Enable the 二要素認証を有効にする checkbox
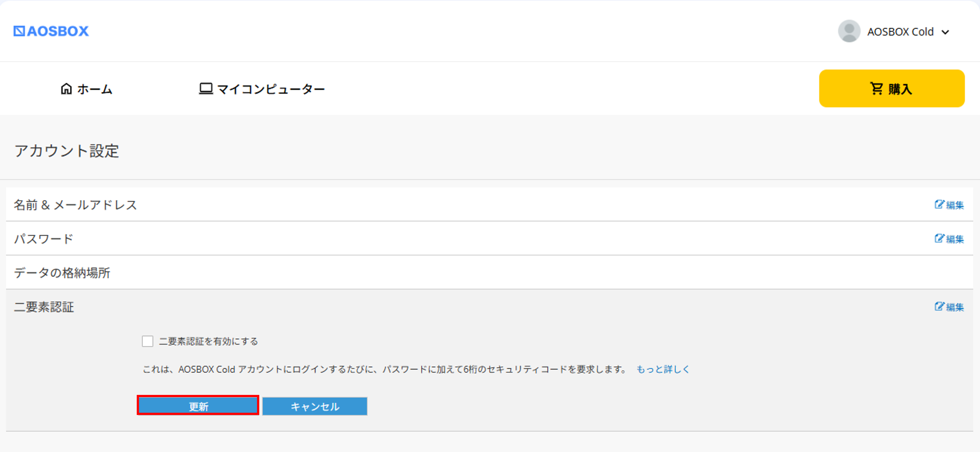The width and height of the screenshot is (980, 452). pyautogui.click(x=148, y=341)
